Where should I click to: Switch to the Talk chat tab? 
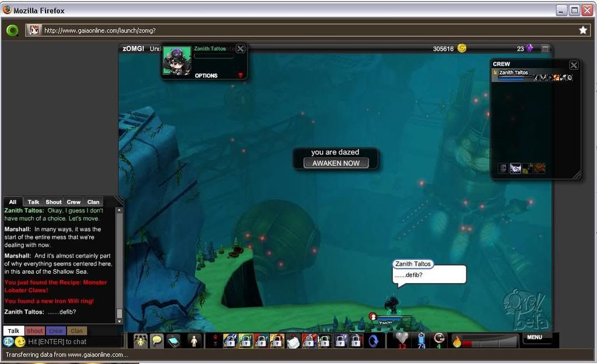click(33, 202)
